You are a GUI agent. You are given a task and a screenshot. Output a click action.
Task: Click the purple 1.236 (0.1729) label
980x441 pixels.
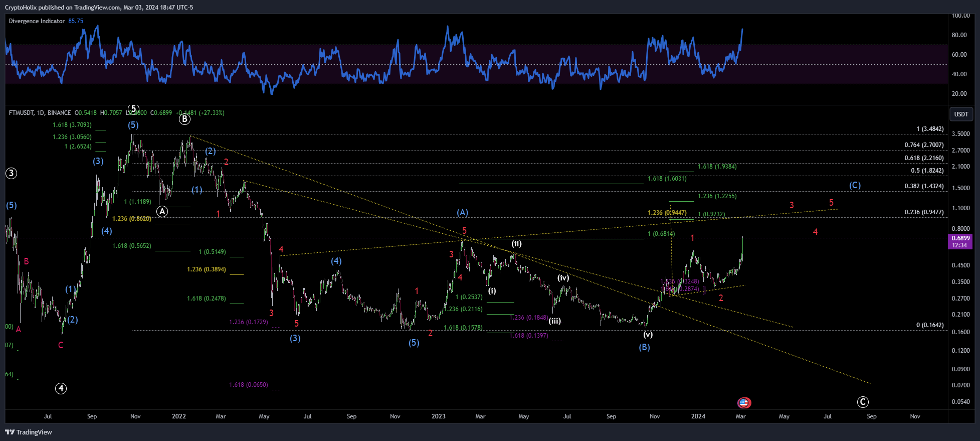[249, 322]
